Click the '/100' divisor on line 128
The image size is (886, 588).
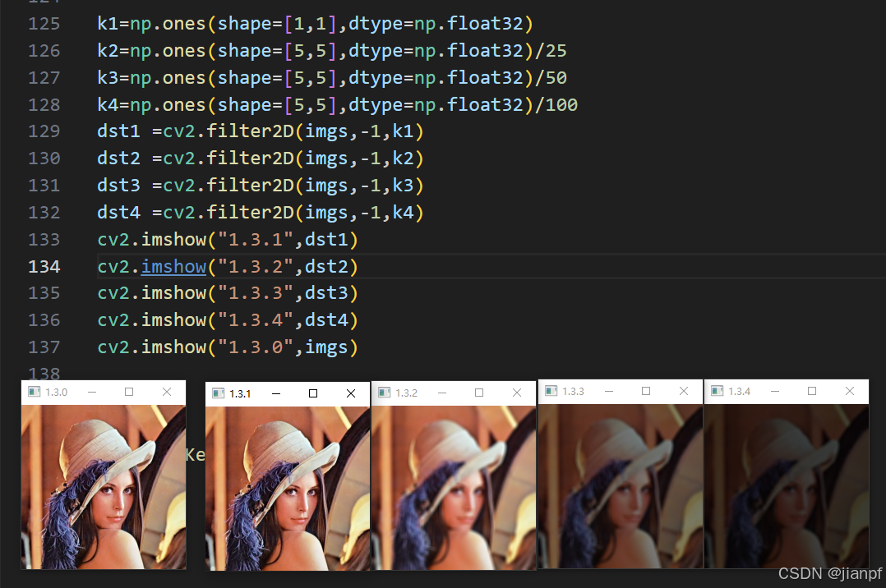click(556, 104)
